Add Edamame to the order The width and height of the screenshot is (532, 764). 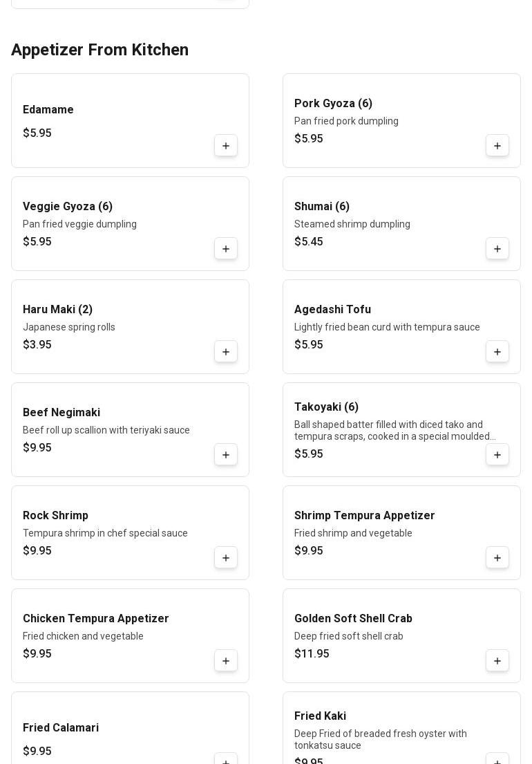226,146
